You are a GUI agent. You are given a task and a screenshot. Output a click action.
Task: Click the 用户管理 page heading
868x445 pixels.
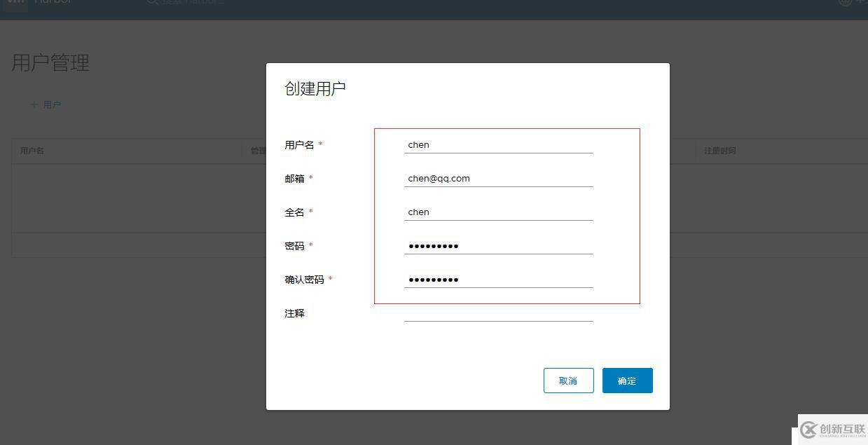click(50, 63)
